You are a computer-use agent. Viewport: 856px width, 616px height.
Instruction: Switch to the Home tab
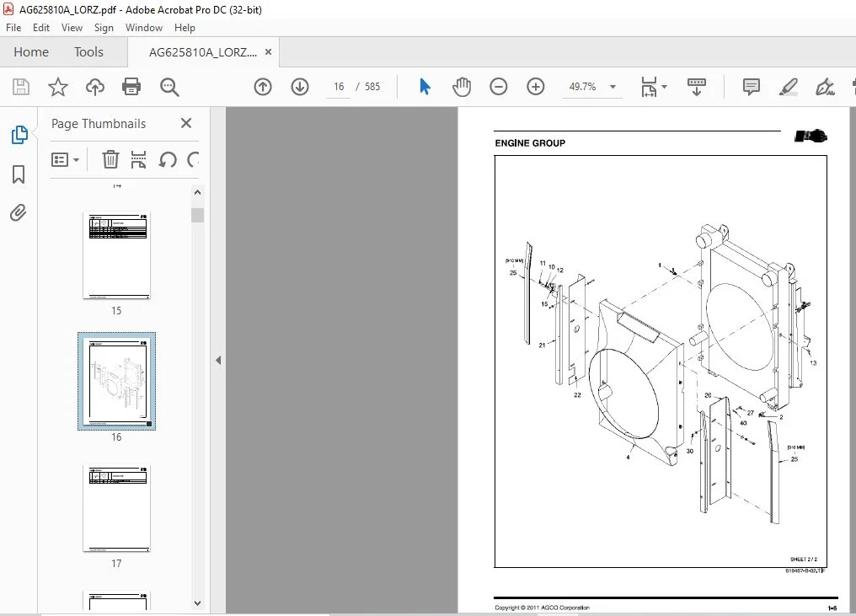coord(31,52)
